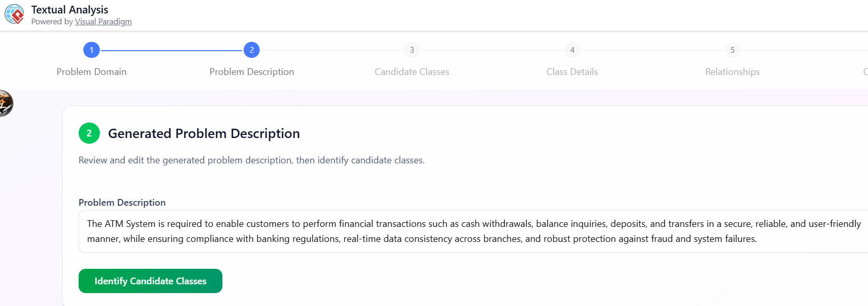Click the step 1 circle icon
The image size is (868, 306).
pyautogui.click(x=92, y=50)
